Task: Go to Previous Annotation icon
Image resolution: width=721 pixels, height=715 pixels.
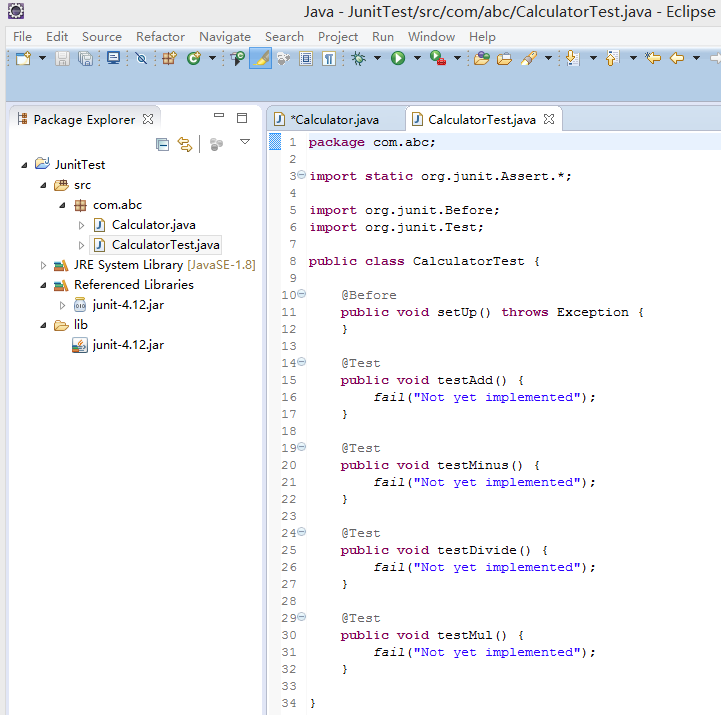Action: 612,58
